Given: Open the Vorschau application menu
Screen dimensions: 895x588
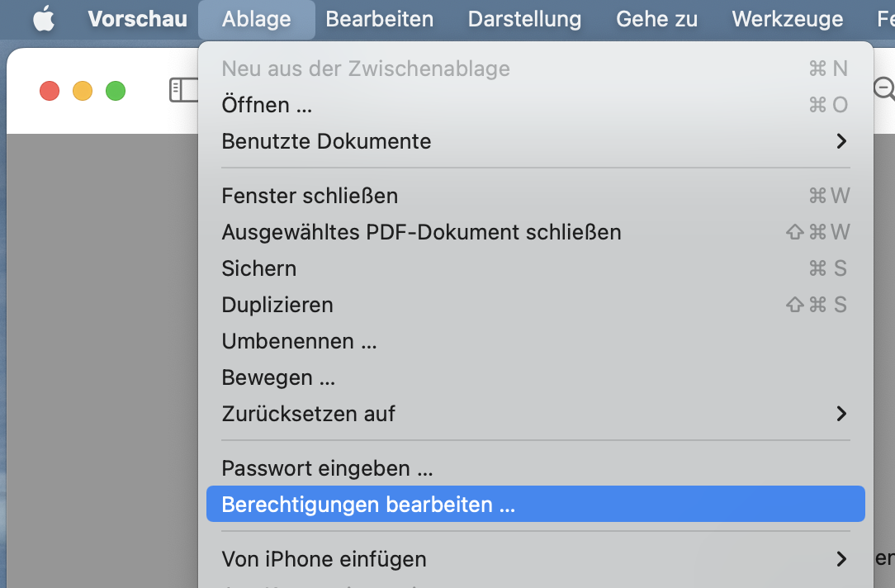Looking at the screenshot, I should [137, 19].
